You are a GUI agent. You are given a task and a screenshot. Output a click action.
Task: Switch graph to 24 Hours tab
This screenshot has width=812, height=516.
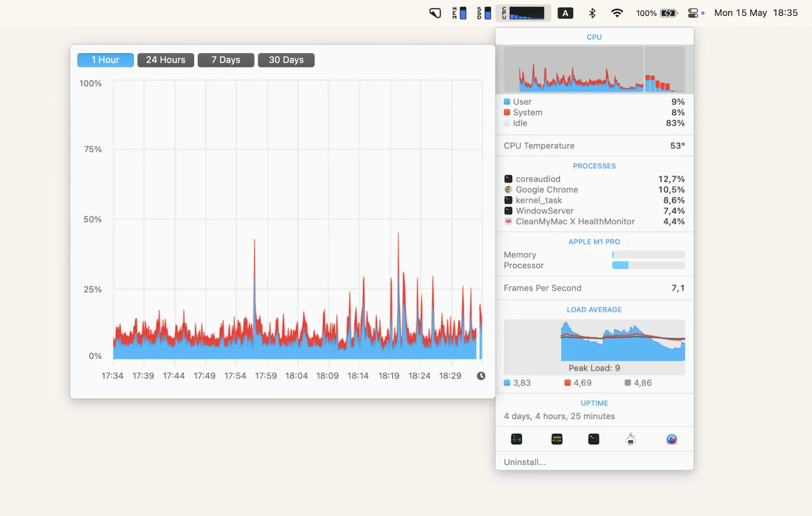166,60
